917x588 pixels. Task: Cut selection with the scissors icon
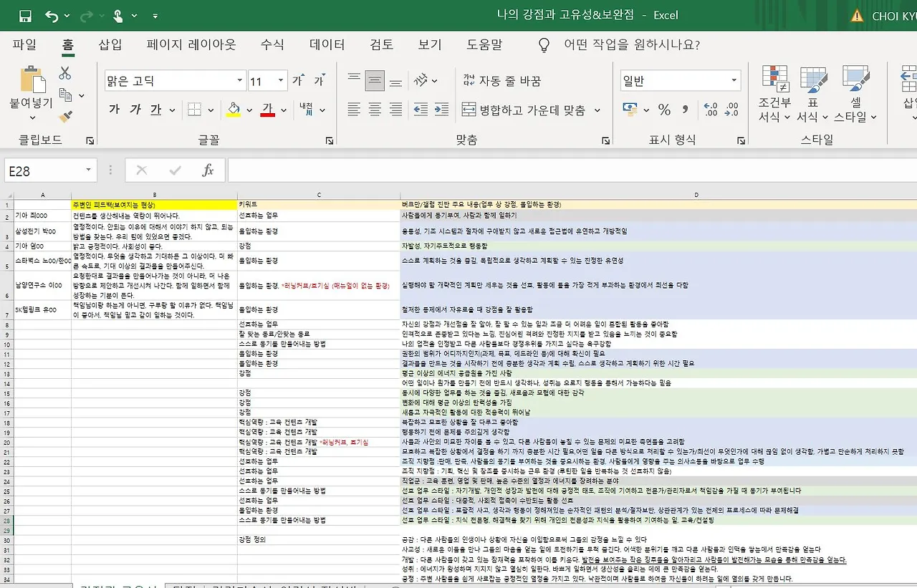[x=65, y=73]
